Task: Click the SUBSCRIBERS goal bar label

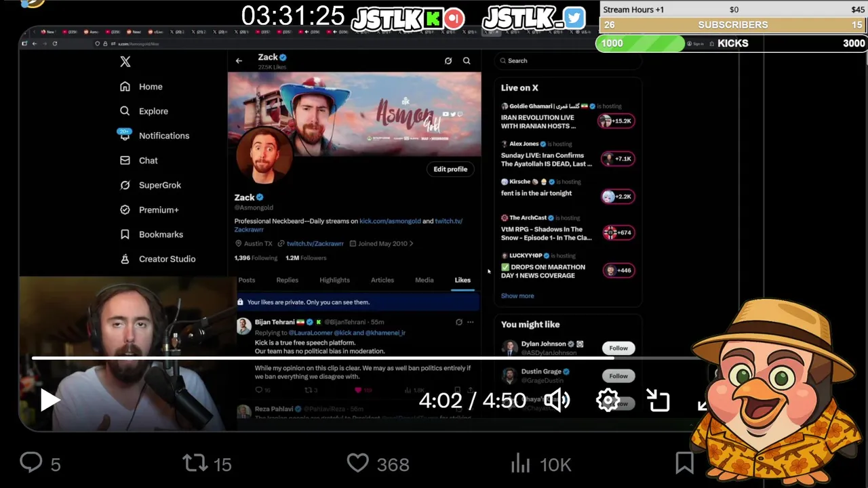Action: coord(733,25)
